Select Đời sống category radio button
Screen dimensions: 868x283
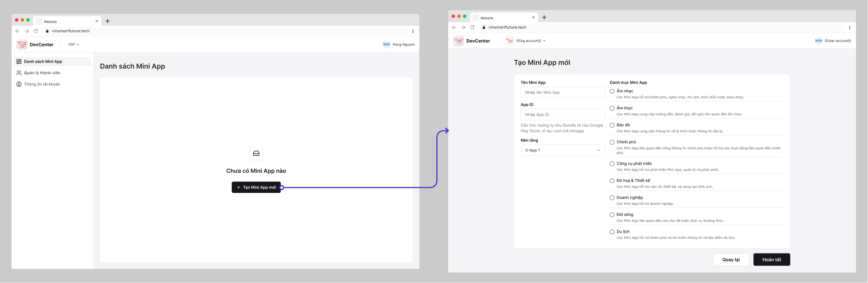pos(612,214)
